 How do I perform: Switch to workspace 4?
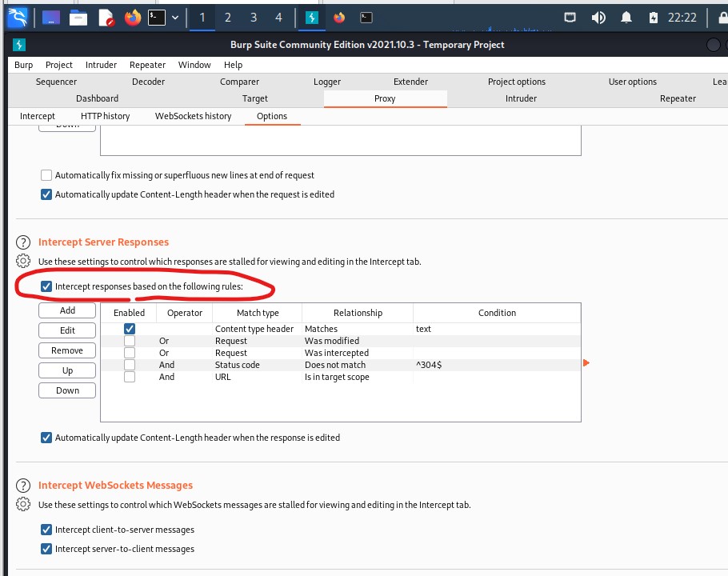(278, 18)
